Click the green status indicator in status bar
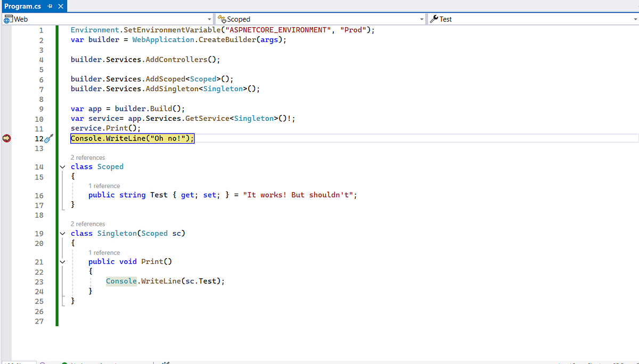 [x=65, y=363]
